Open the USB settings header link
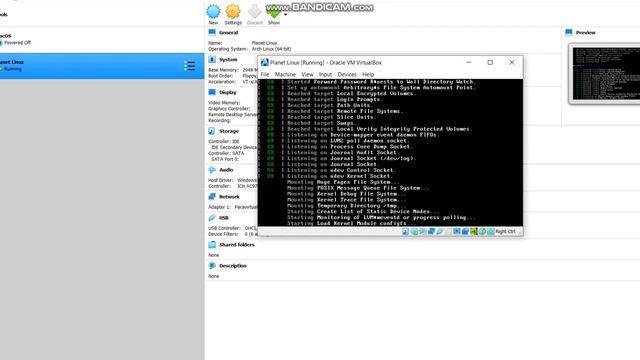 224,218
